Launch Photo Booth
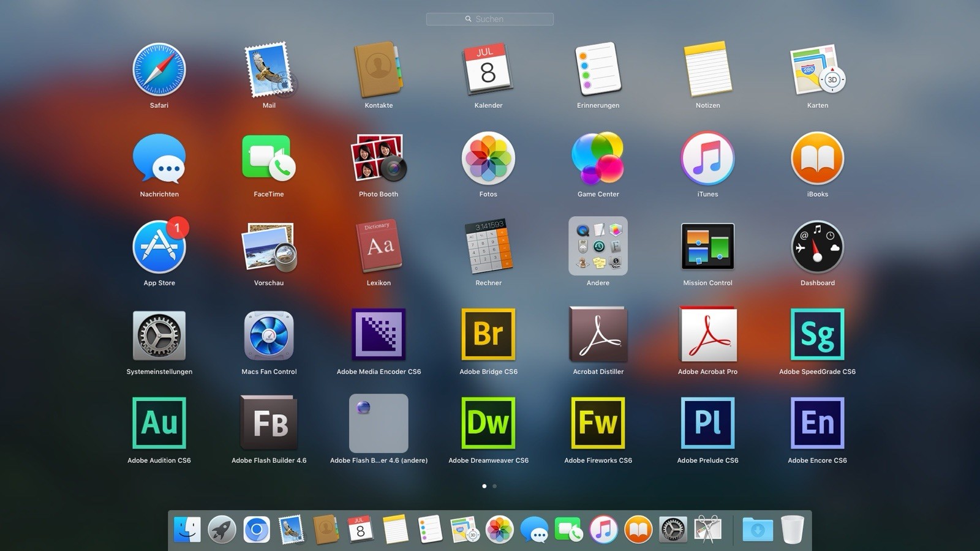Screen dimensions: 980x551 click(x=379, y=158)
